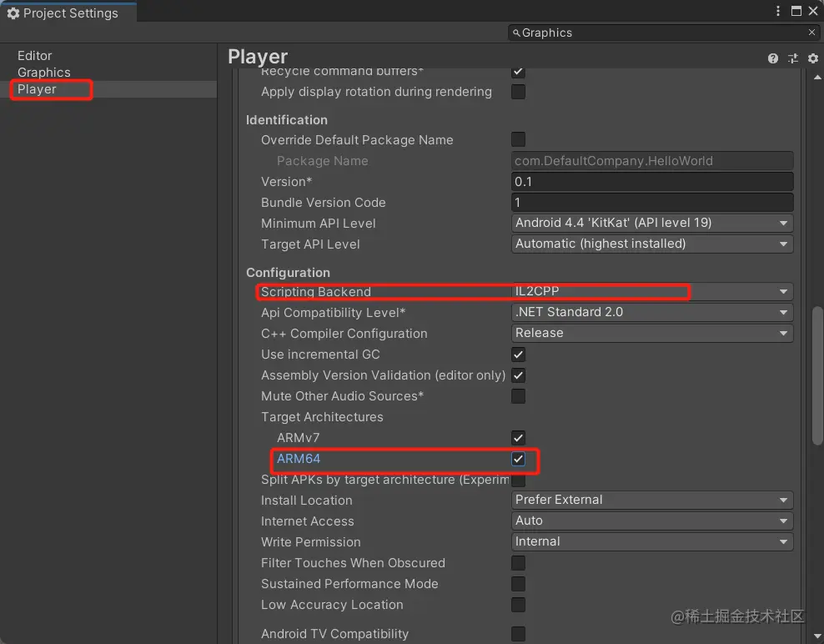Screen dimensions: 824x644
Task: Enable Android TV Compatibility
Action: 518,634
